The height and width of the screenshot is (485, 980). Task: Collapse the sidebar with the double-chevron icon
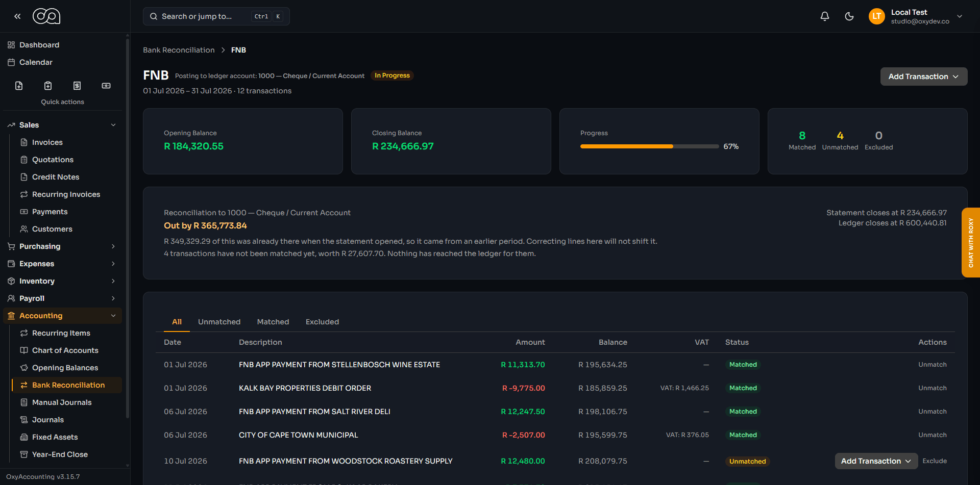click(x=17, y=16)
